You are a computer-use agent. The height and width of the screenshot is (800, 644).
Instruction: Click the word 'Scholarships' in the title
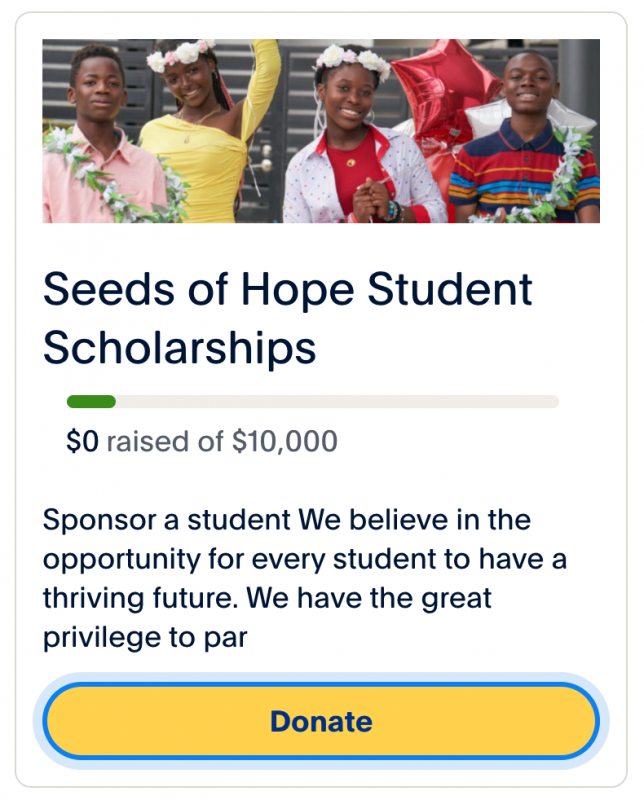point(180,347)
